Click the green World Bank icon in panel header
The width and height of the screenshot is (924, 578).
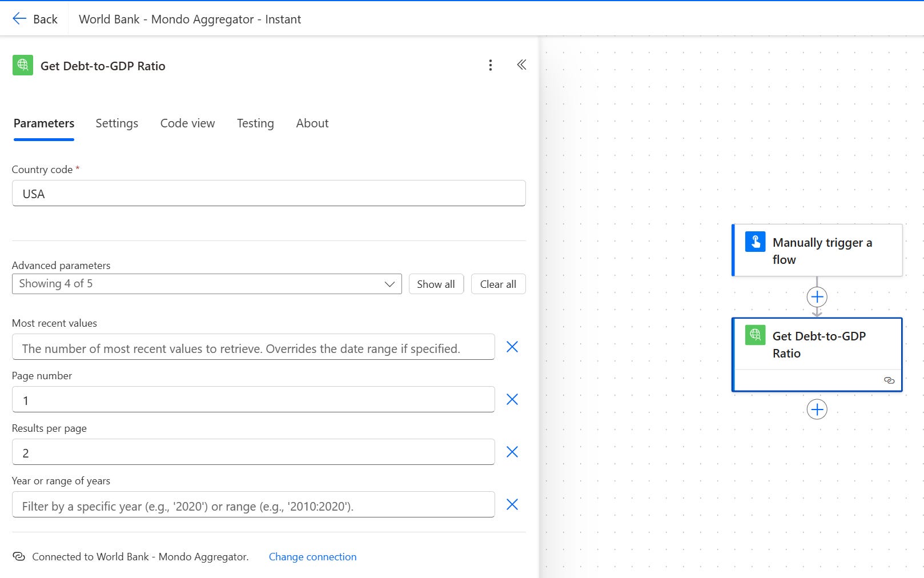pos(23,65)
